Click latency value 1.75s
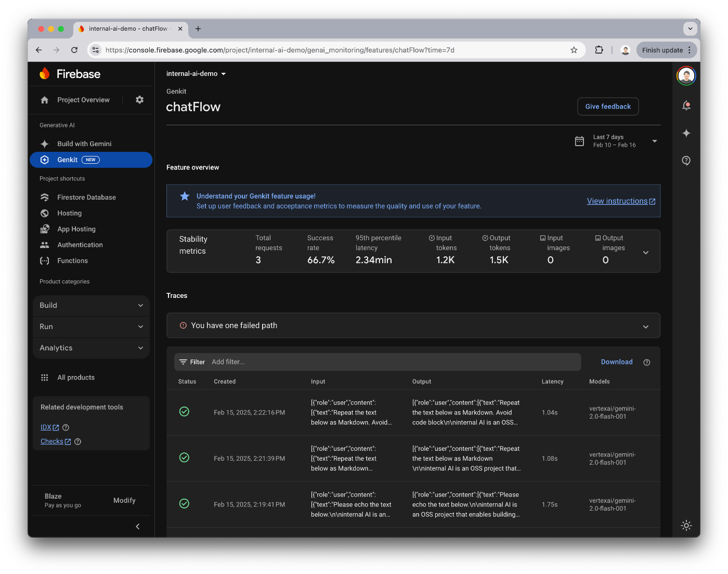The width and height of the screenshot is (728, 574). pos(550,505)
